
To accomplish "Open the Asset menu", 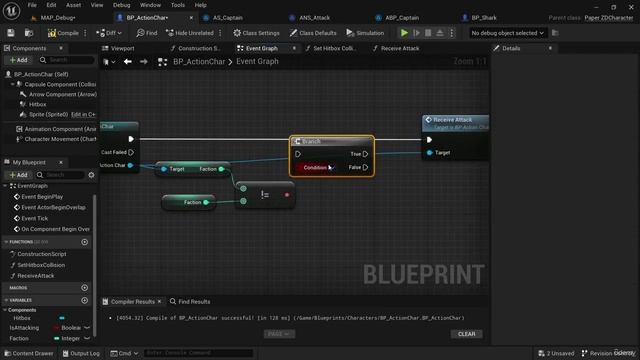I will tap(73, 5).
